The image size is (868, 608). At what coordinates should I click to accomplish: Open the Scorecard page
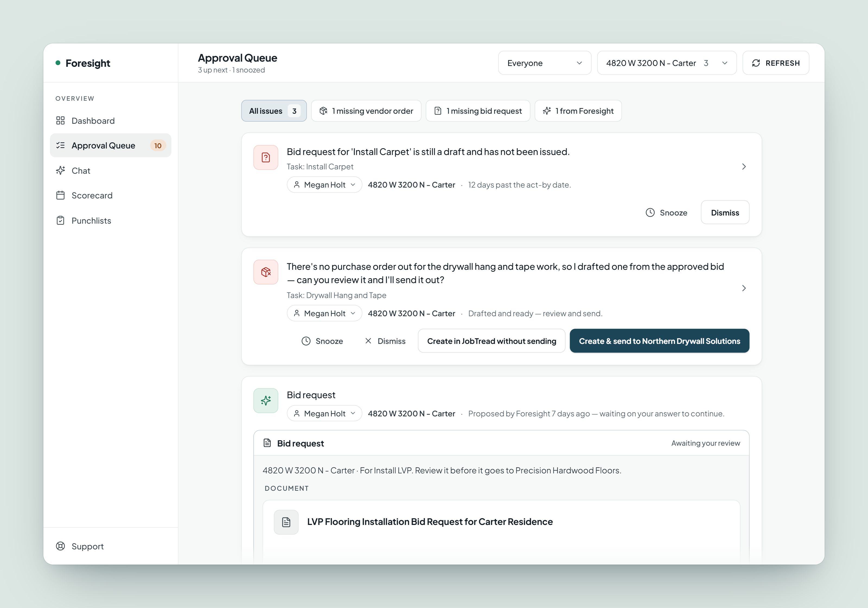pos(110,196)
